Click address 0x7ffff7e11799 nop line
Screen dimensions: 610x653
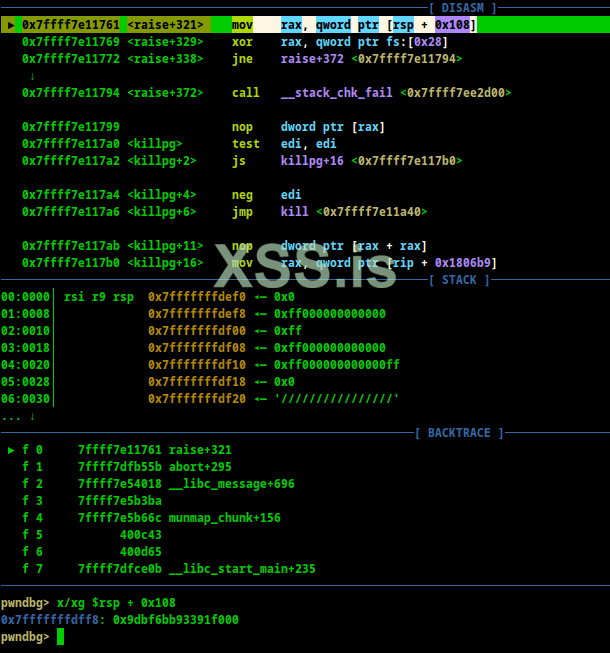point(203,127)
